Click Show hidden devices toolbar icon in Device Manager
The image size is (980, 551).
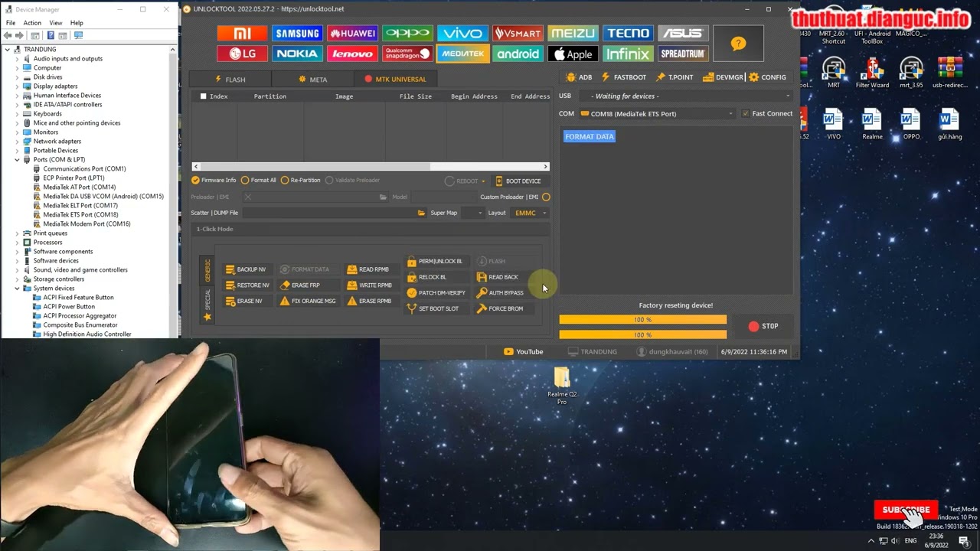pos(78,35)
